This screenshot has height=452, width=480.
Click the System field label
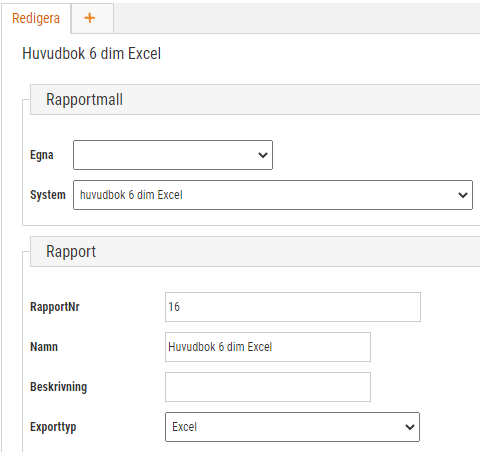point(48,195)
